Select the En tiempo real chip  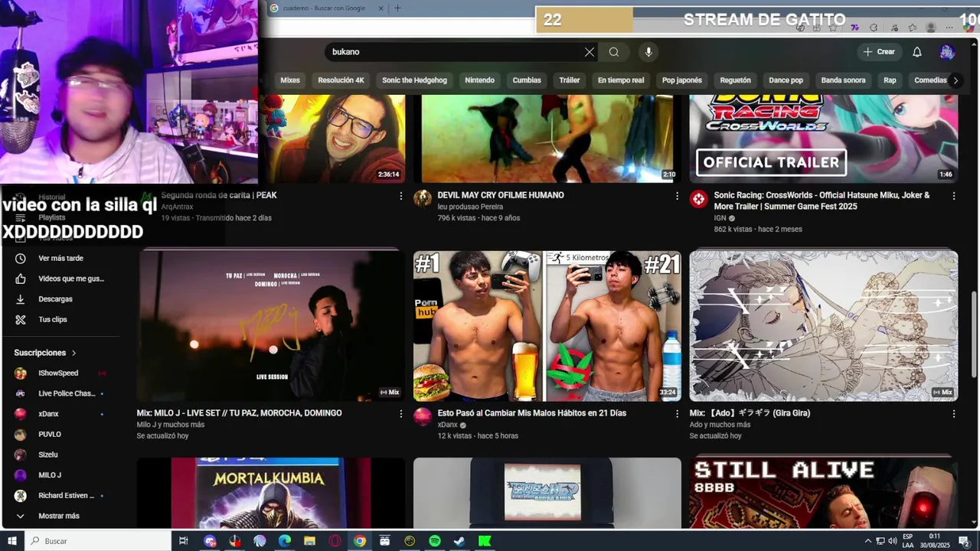tap(621, 80)
